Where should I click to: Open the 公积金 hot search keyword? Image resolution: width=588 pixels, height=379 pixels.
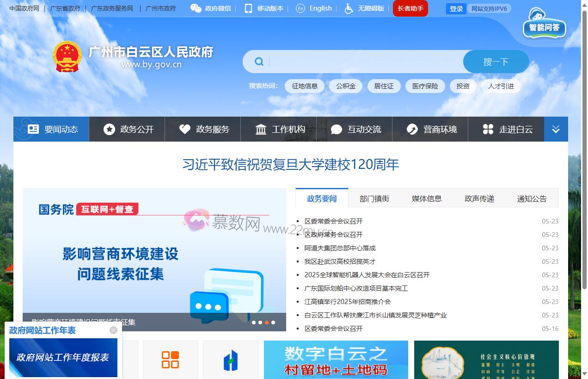pos(345,86)
